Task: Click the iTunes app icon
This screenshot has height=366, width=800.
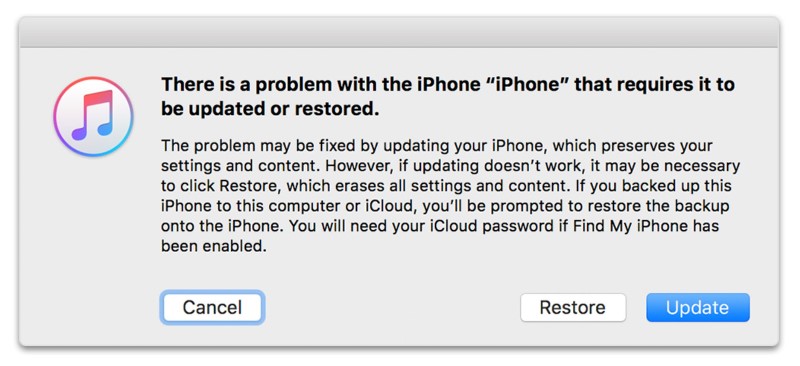Action: (93, 116)
